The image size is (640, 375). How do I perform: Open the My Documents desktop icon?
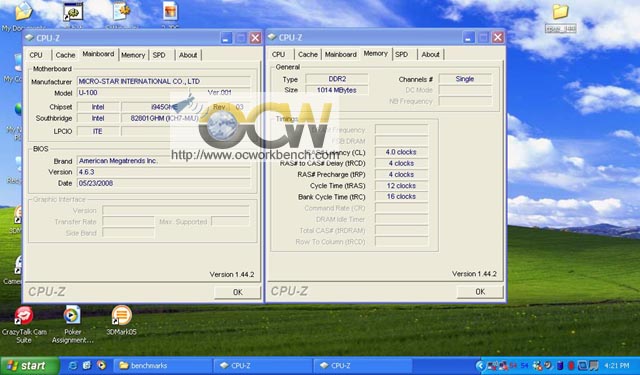(x=24, y=11)
